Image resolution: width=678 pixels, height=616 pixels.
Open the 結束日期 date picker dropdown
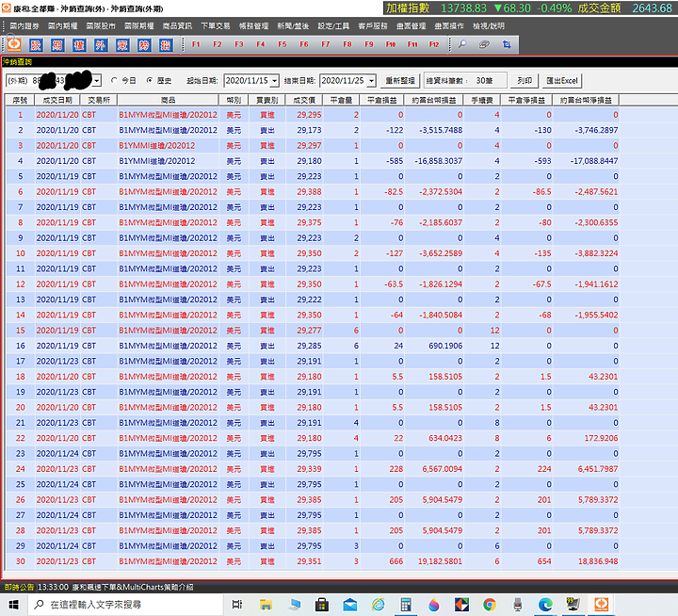click(371, 81)
